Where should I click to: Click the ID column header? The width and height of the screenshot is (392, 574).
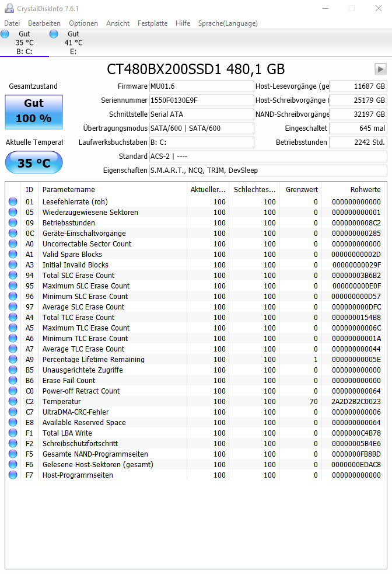29,190
